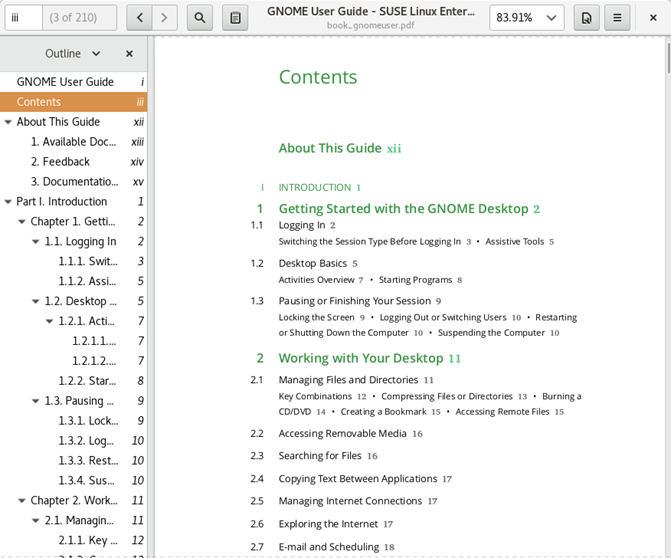Jump to 2. Feedback outline entry
Image resolution: width=671 pixels, height=558 pixels.
coord(74,162)
